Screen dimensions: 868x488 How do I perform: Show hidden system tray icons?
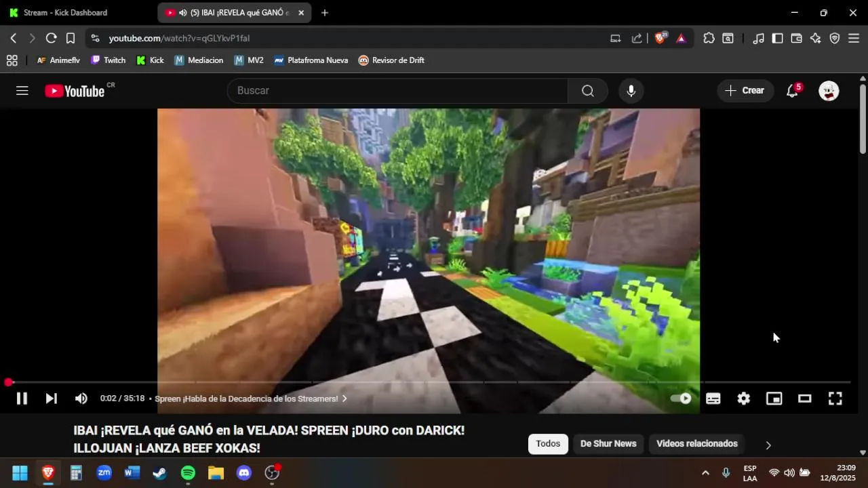click(705, 473)
